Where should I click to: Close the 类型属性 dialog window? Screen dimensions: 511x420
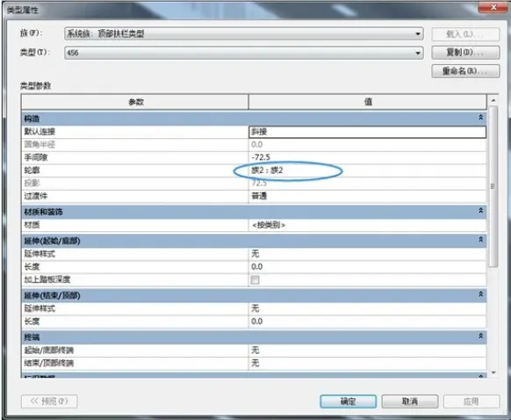(x=493, y=7)
